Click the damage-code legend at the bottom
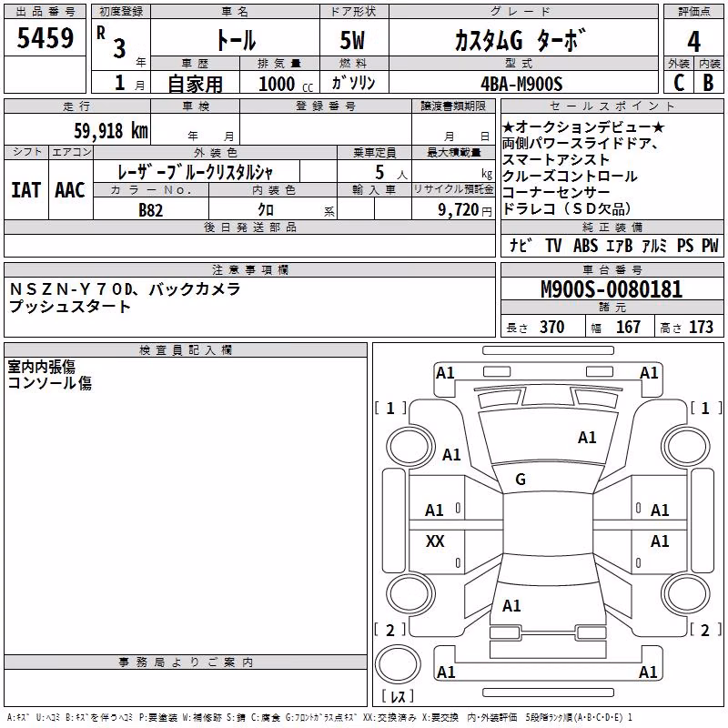Image resolution: width=728 pixels, height=728 pixels. point(319,717)
